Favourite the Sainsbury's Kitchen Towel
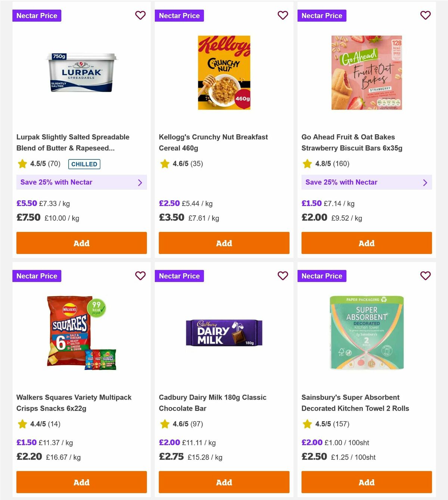Image resolution: width=448 pixels, height=500 pixels. pyautogui.click(x=426, y=276)
